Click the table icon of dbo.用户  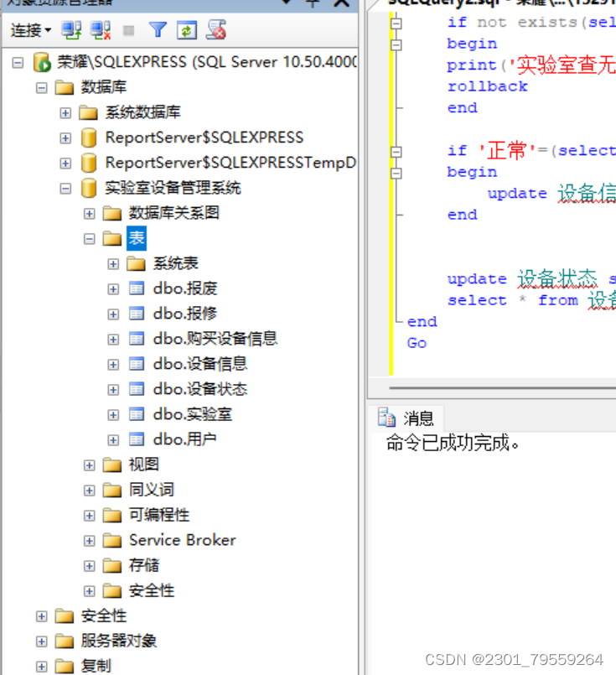tap(137, 439)
